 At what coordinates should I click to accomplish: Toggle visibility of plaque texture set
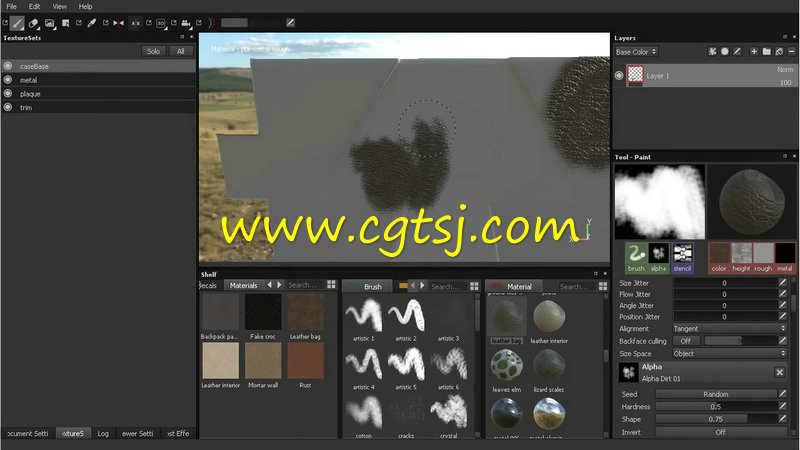pos(8,93)
